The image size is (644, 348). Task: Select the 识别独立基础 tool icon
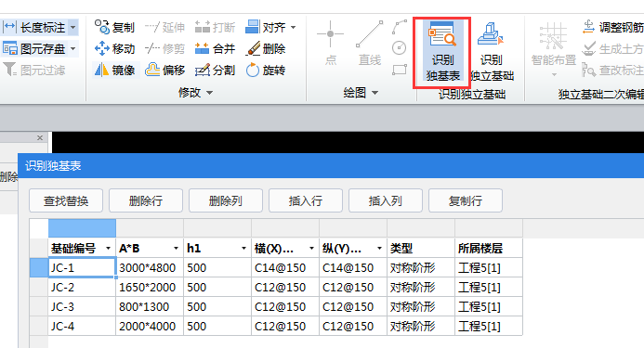[x=492, y=52]
